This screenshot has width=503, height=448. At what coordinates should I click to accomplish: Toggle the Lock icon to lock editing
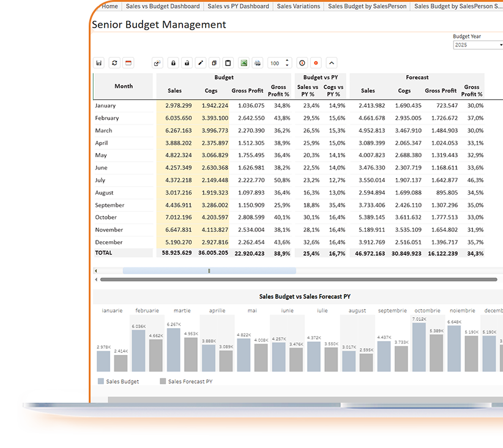173,63
